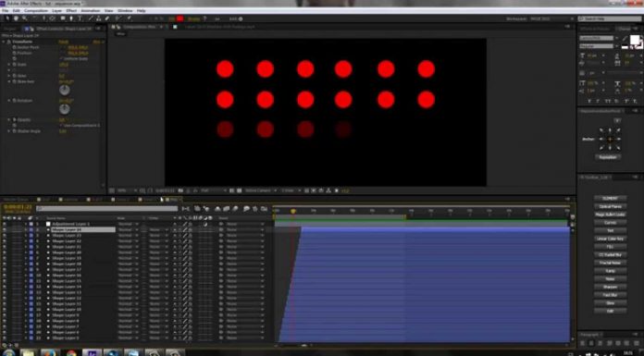This screenshot has height=356, width=644.
Task: Hide Shape Layer 10 with eye toggle
Action: [5, 309]
